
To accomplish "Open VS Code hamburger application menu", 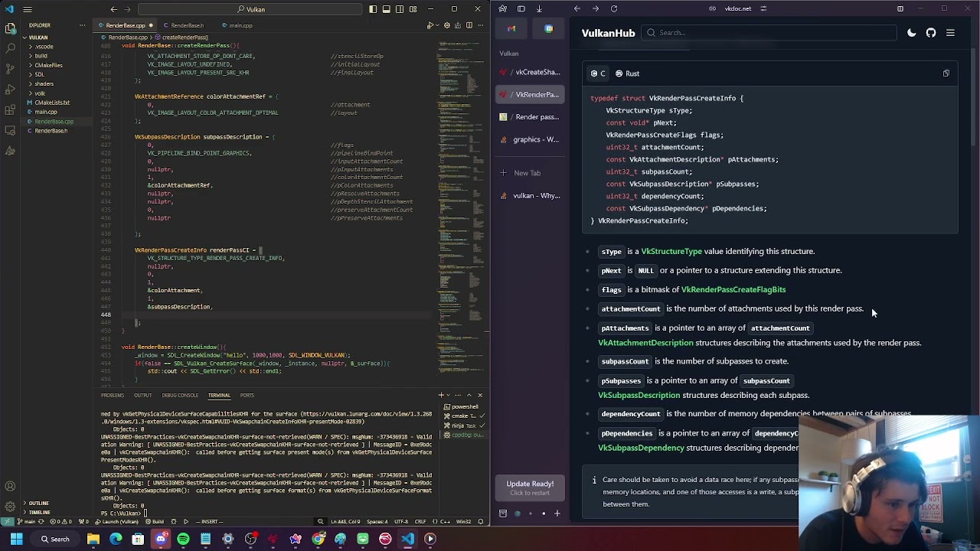I will (x=27, y=9).
